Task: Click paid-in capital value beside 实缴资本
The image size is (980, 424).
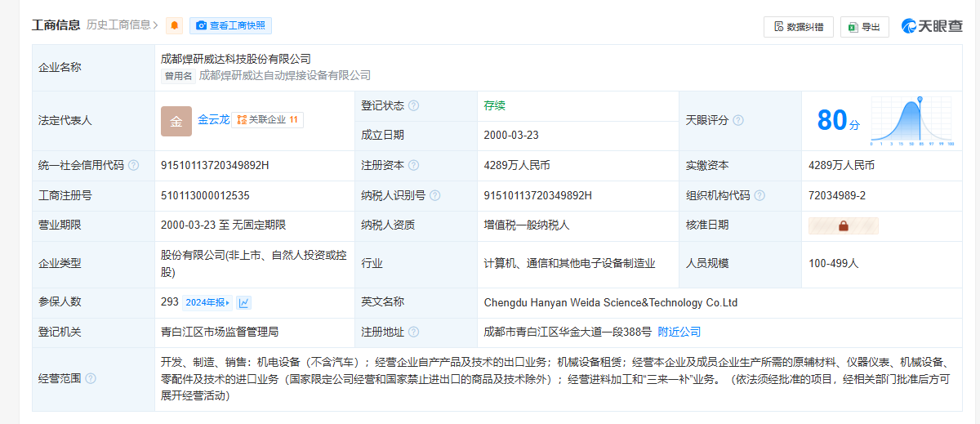Action: tap(841, 166)
